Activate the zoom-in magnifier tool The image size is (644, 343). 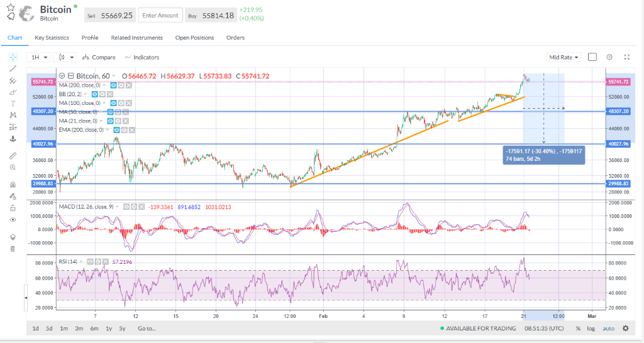click(13, 167)
